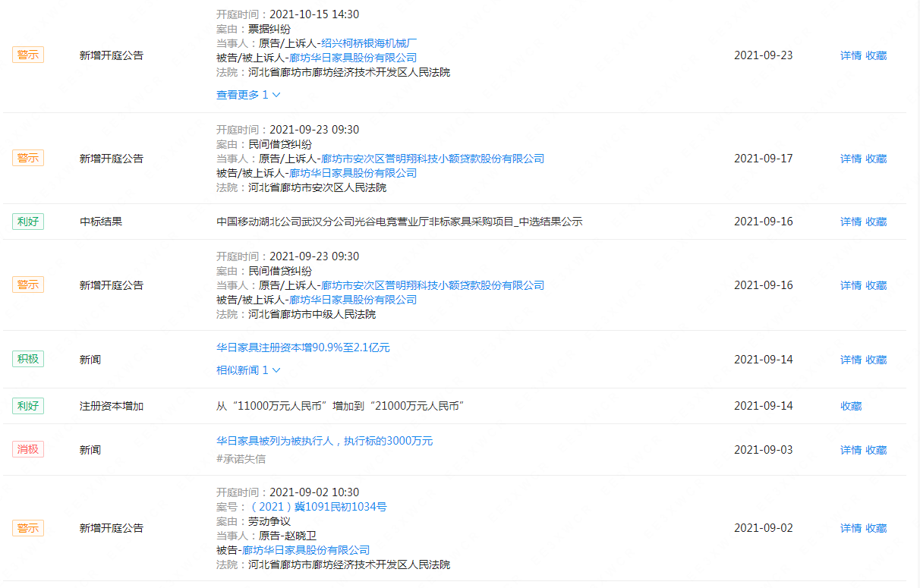The width and height of the screenshot is (920, 588).
Task: Click 收藏 for the 2021-09-17 row
Action: tap(876, 159)
